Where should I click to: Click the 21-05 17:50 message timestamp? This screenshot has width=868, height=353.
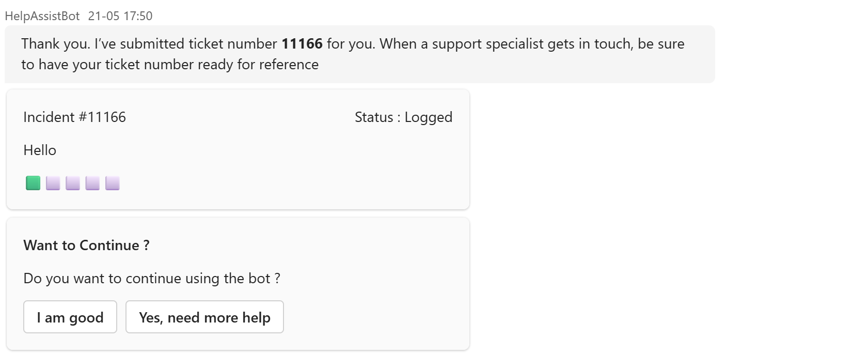[120, 16]
